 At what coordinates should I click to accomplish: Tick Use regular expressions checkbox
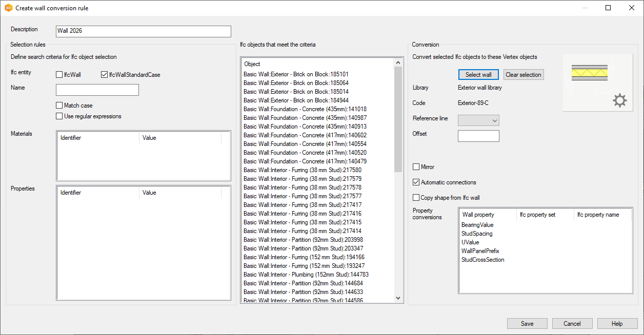click(59, 116)
